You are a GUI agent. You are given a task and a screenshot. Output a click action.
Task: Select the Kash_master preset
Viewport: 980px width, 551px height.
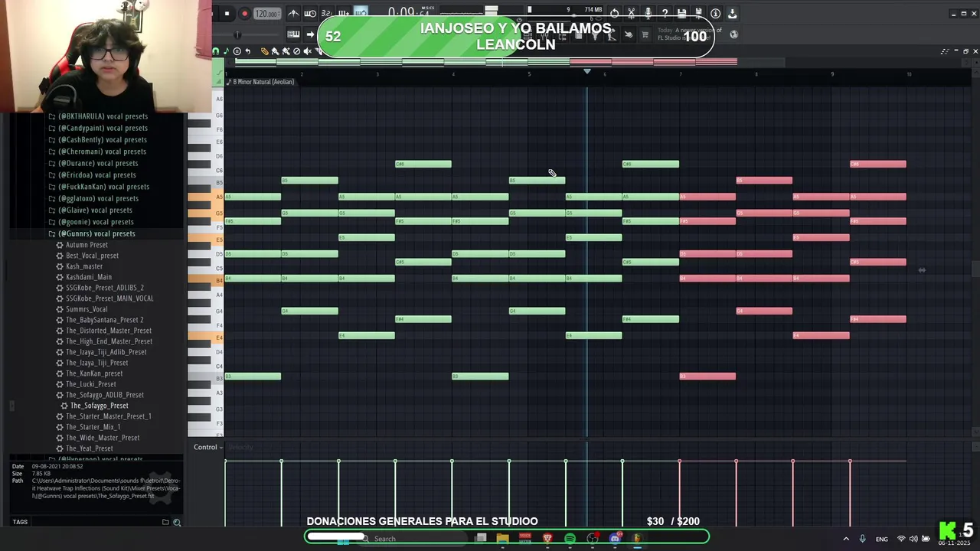[83, 266]
